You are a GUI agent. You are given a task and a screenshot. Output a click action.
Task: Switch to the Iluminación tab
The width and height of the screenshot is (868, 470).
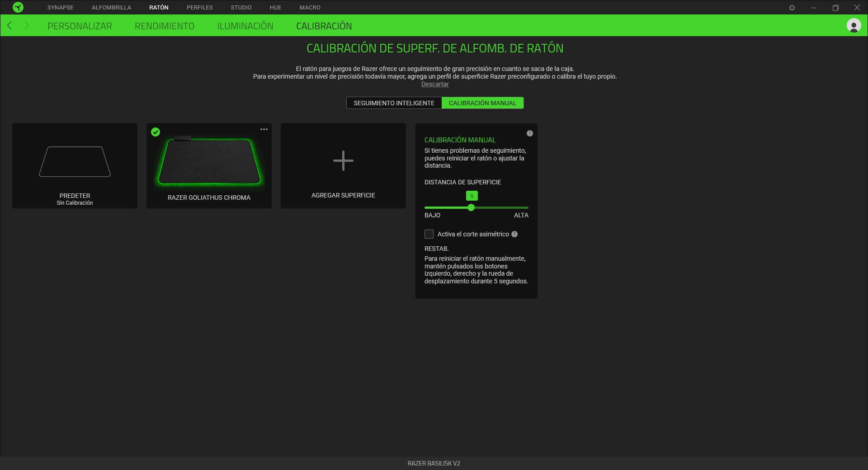click(245, 26)
